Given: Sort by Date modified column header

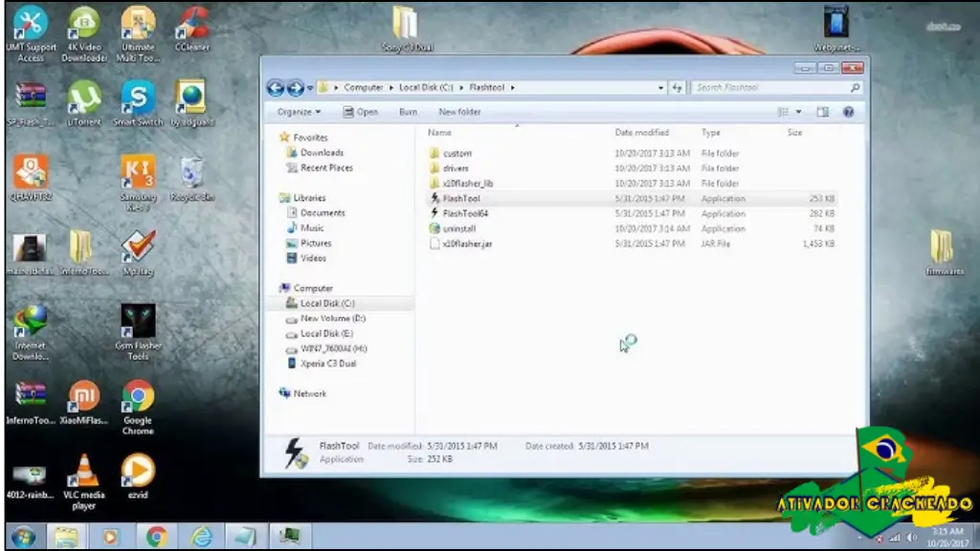Looking at the screenshot, I should [642, 132].
